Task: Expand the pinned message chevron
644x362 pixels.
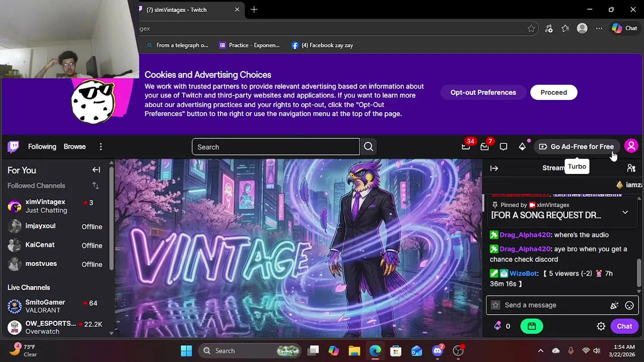Action: pos(625,212)
